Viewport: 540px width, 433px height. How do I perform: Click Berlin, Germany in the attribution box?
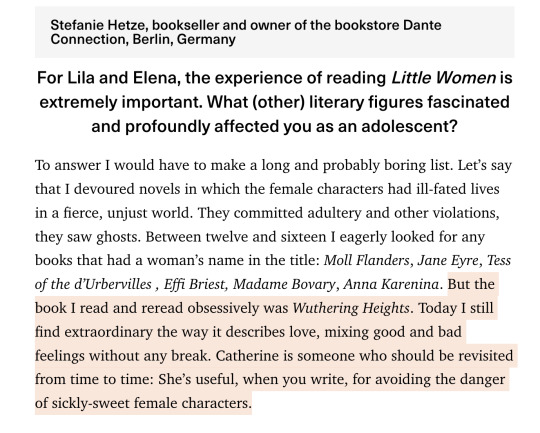(x=184, y=40)
